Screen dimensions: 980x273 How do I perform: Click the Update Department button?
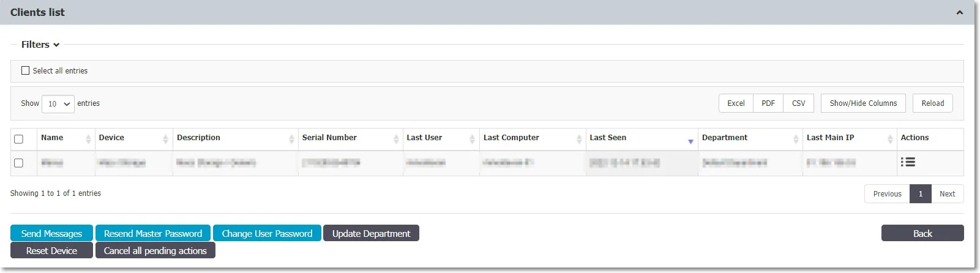click(371, 233)
